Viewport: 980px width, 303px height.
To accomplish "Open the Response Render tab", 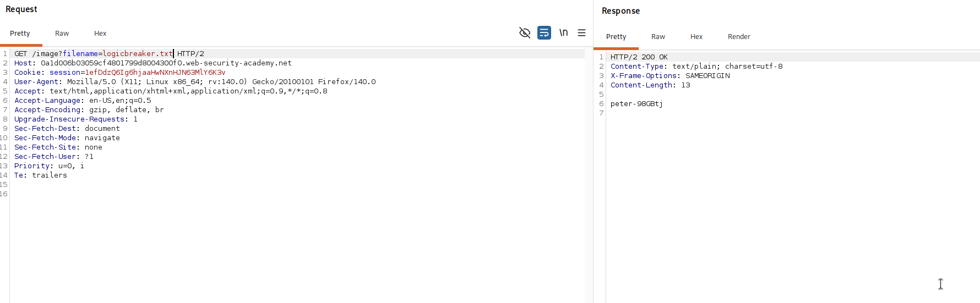I will coord(739,37).
